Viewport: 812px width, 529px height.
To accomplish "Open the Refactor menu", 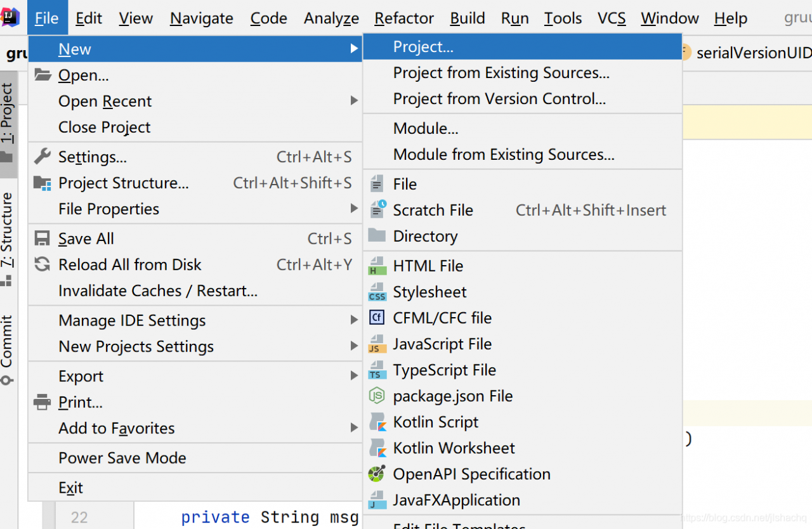I will point(404,18).
